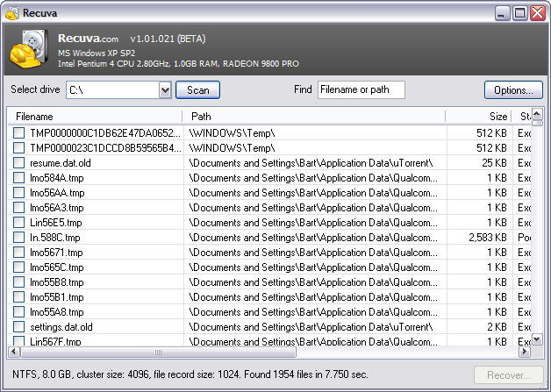Check the lmo55B8.tmp box
The width and height of the screenshot is (551, 392).
coord(19,282)
